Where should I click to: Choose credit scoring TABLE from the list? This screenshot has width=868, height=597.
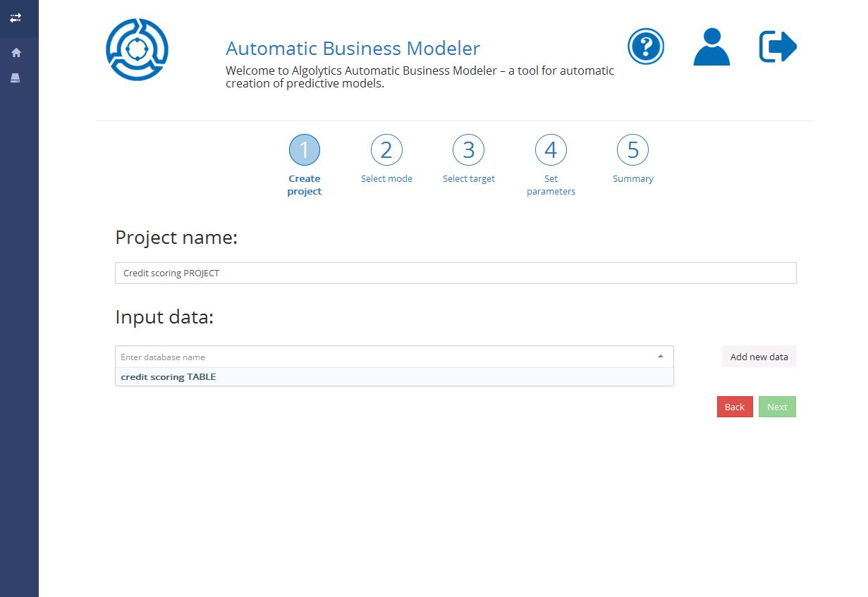169,377
